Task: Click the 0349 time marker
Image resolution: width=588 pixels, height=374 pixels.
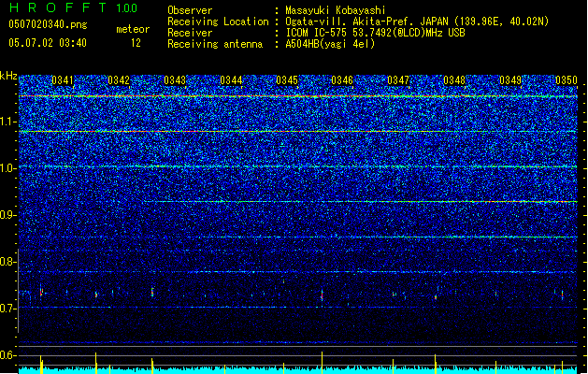Action: (510, 80)
